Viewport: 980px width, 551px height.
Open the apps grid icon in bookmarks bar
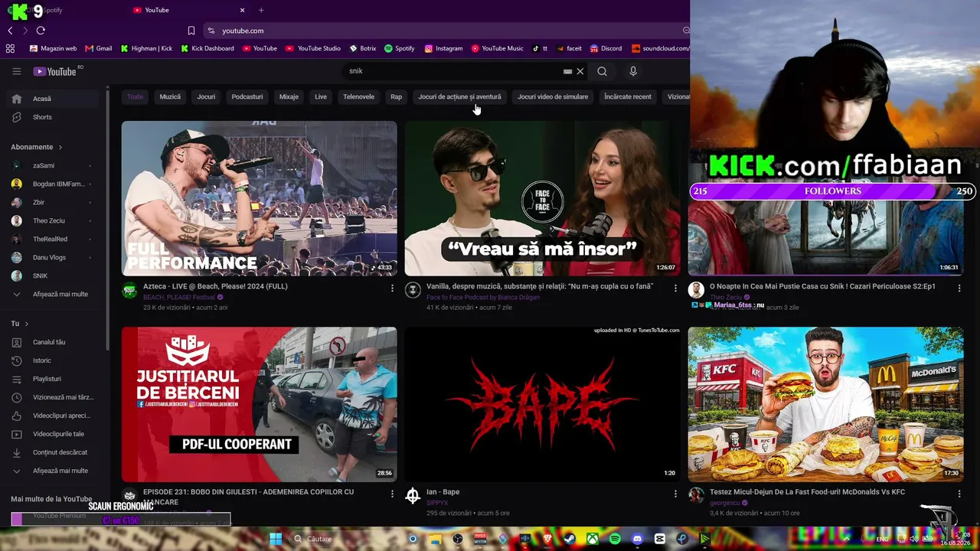[10, 48]
